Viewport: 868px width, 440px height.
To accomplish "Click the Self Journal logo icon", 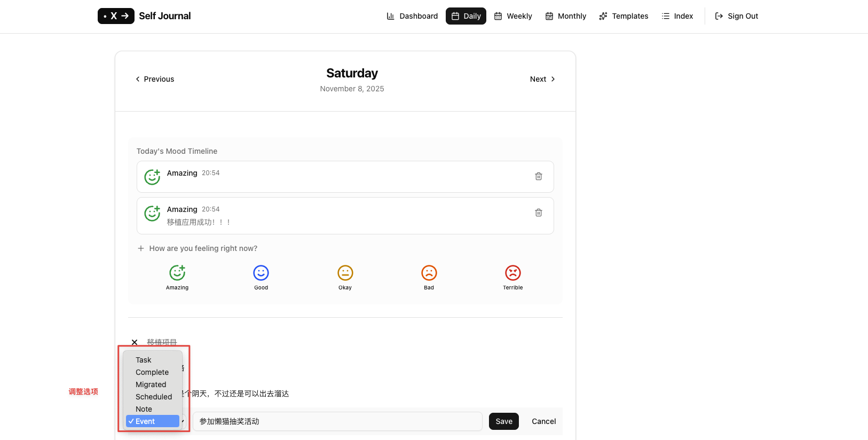I will (x=116, y=16).
